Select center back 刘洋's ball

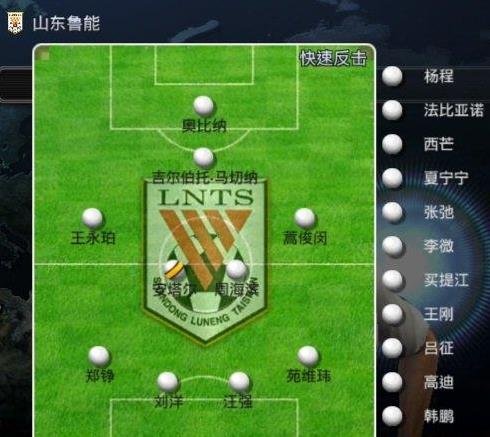(168, 382)
